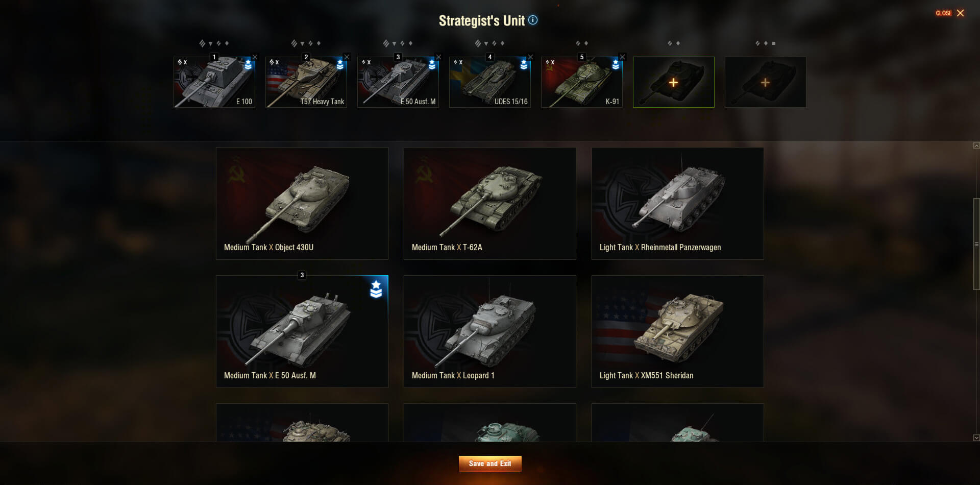
Task: Click the UDES 15/16 slot in the unit
Action: pos(490,82)
